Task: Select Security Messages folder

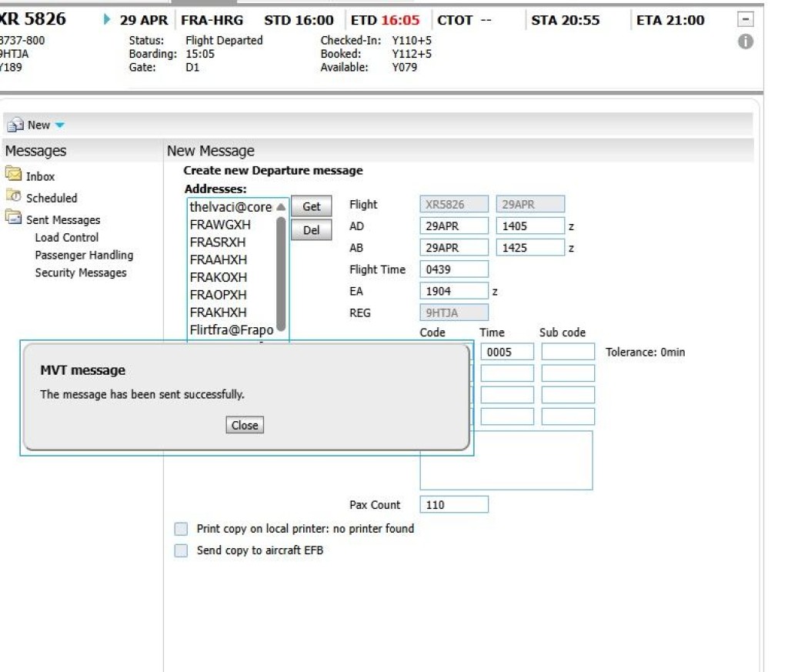Action: click(x=81, y=272)
